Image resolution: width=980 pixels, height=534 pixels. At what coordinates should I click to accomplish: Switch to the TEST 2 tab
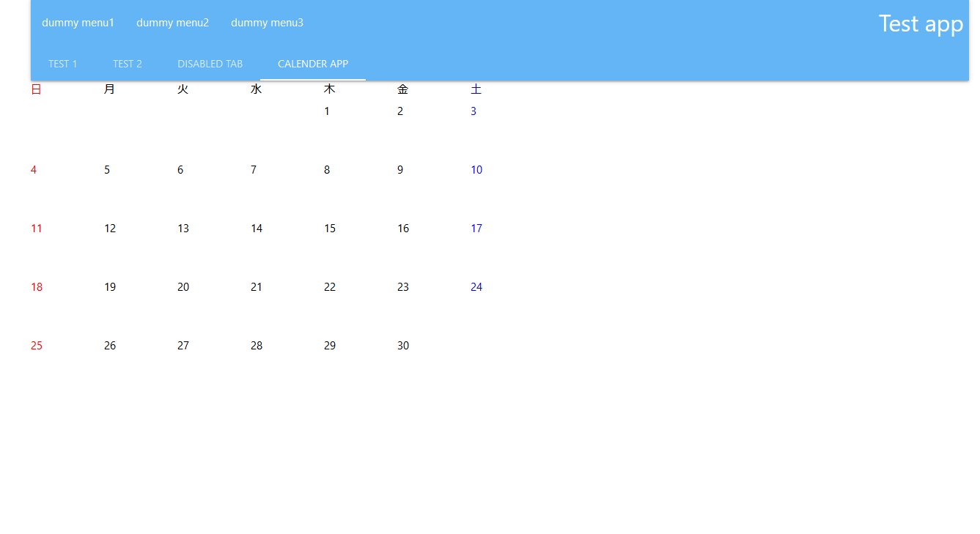point(128,64)
